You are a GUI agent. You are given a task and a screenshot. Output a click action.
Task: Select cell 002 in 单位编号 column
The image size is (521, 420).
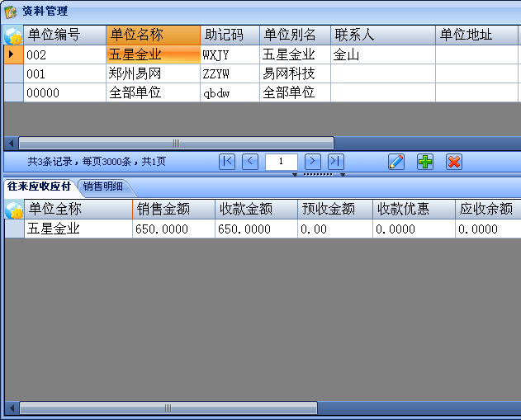tap(64, 54)
